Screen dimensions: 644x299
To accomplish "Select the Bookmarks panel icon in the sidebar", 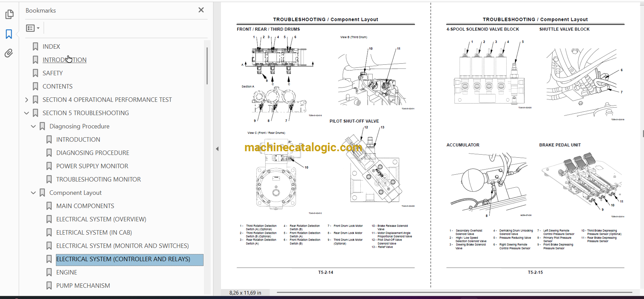I will (x=9, y=34).
